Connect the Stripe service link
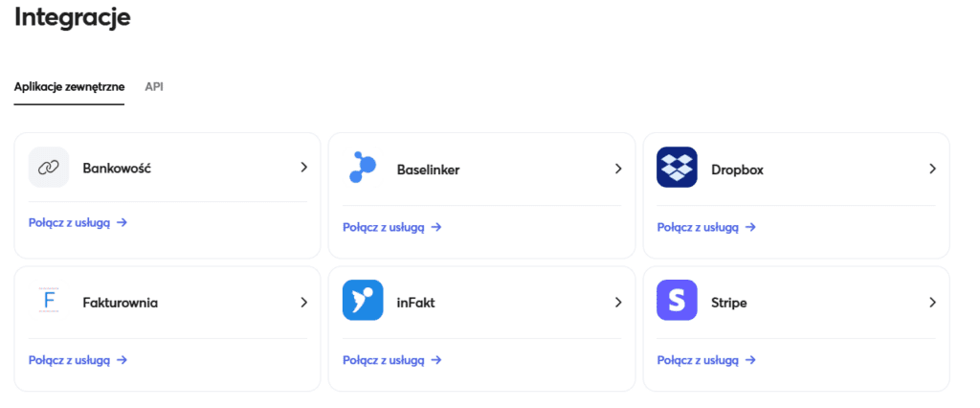The height and width of the screenshot is (408, 980). pyautogui.click(x=705, y=360)
